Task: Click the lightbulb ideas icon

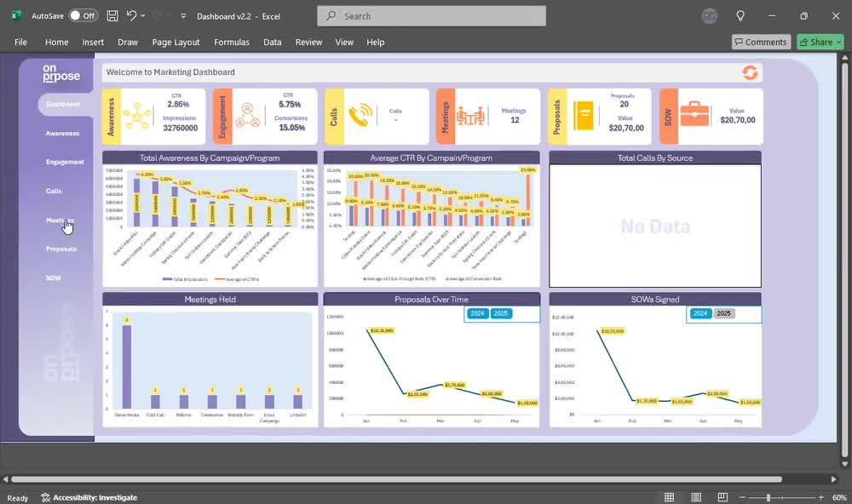Action: 740,16
